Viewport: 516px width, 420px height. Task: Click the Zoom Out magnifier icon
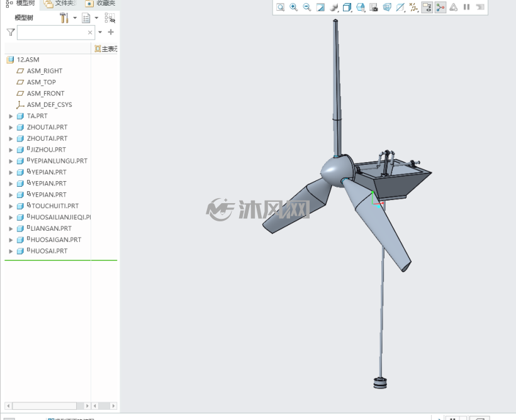(x=306, y=8)
